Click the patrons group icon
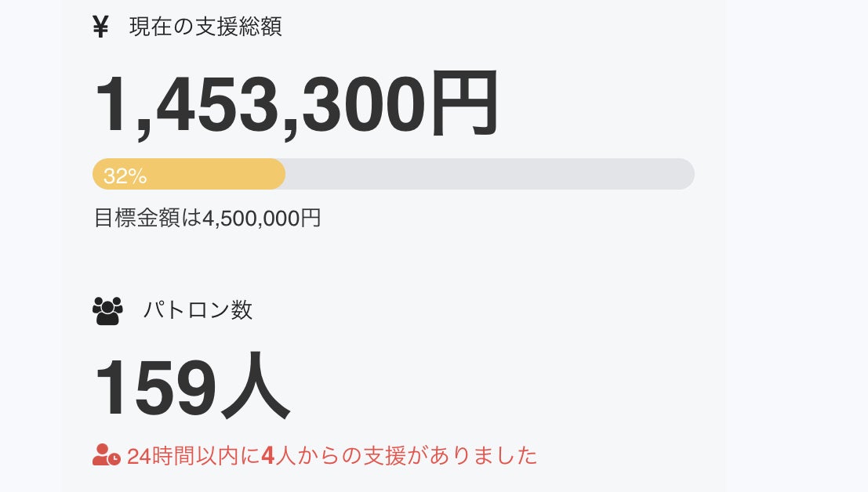This screenshot has height=492, width=868. (x=107, y=310)
